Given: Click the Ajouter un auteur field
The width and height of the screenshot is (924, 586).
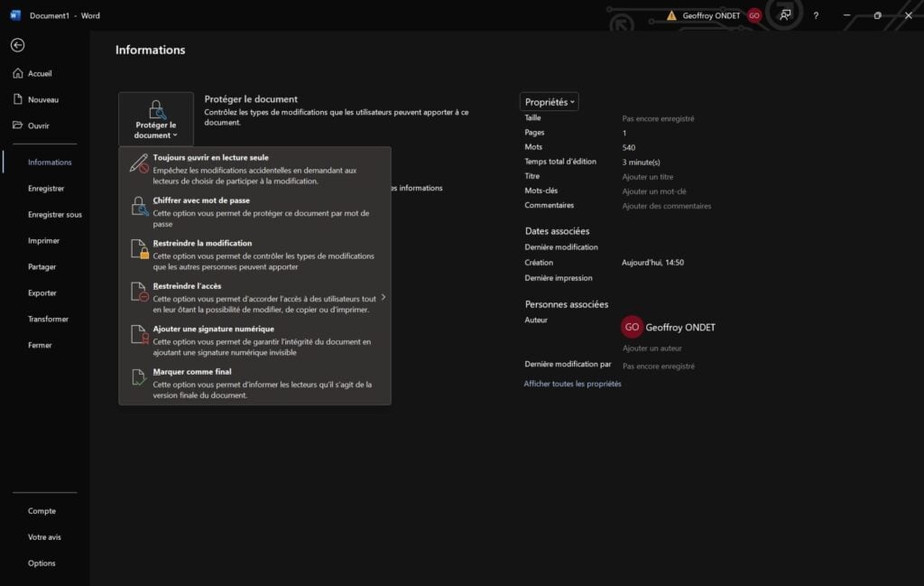Looking at the screenshot, I should click(x=651, y=348).
